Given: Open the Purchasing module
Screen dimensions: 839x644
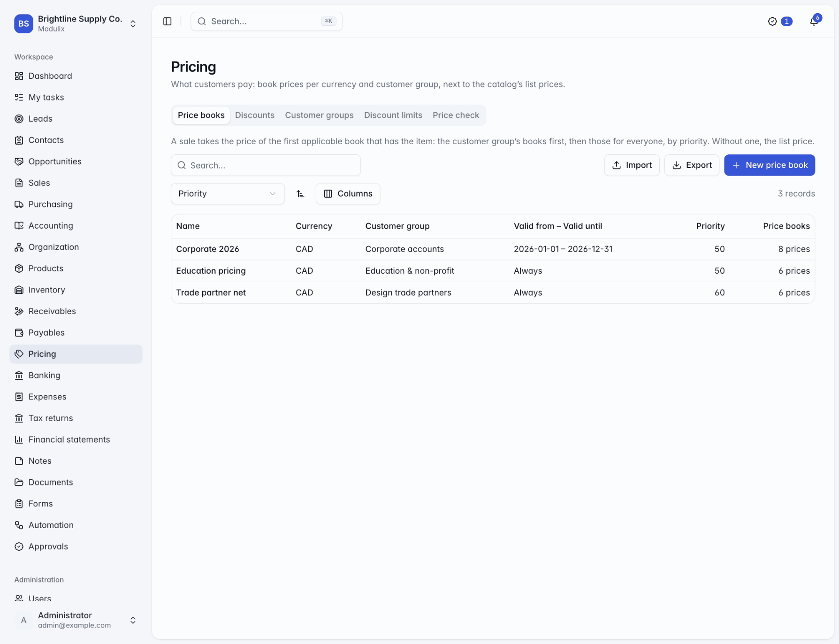Looking at the screenshot, I should pos(76,204).
